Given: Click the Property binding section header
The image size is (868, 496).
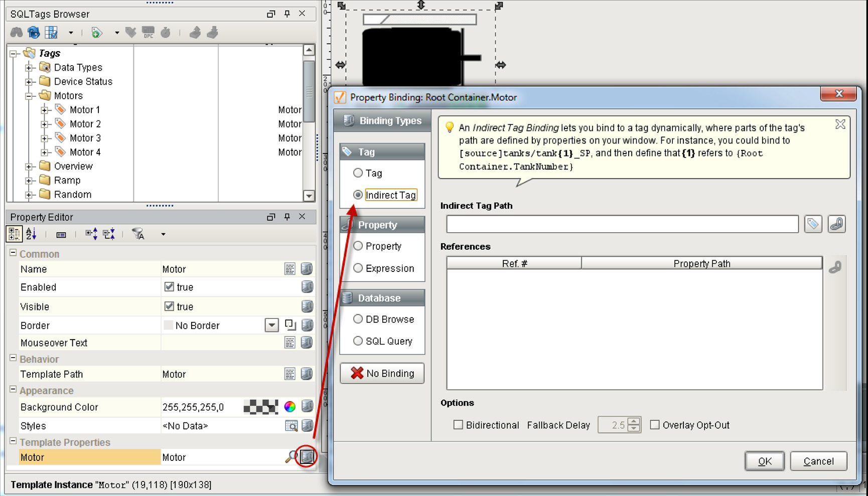Looking at the screenshot, I should tap(382, 225).
